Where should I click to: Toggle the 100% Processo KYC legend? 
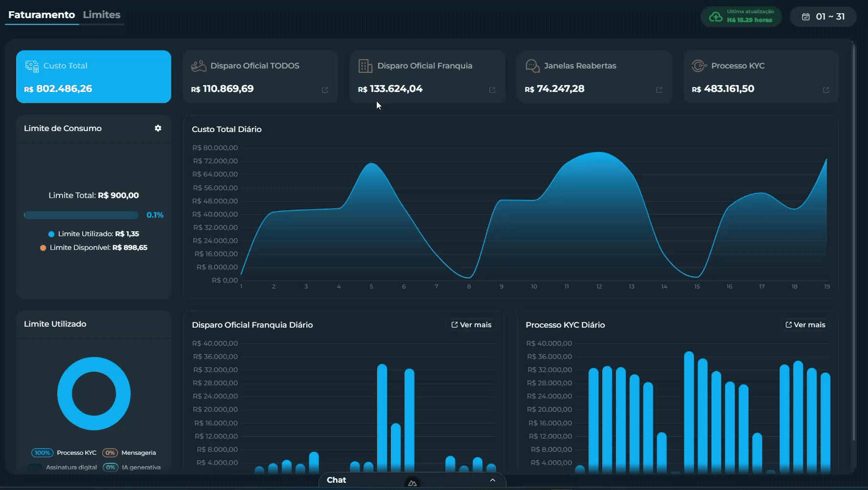point(64,453)
